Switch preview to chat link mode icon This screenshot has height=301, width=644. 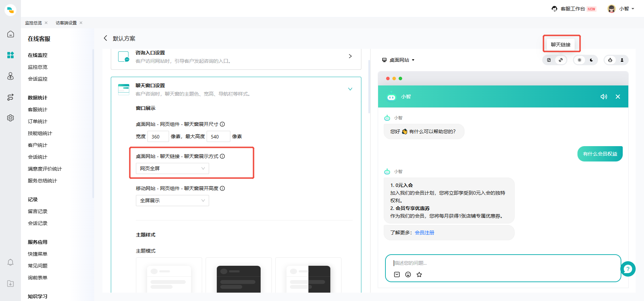[561, 60]
